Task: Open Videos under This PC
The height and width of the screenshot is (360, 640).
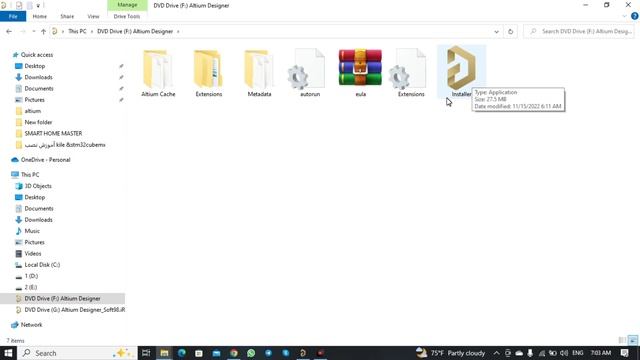Action: pos(33,253)
